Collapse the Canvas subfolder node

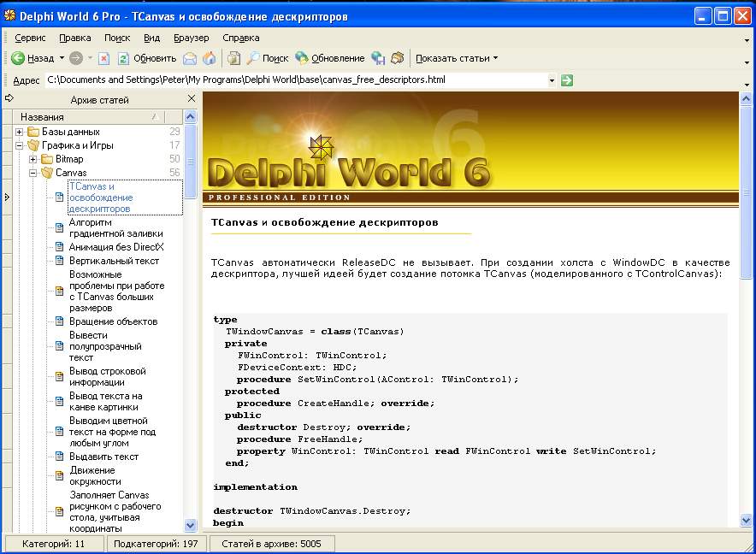pos(32,172)
